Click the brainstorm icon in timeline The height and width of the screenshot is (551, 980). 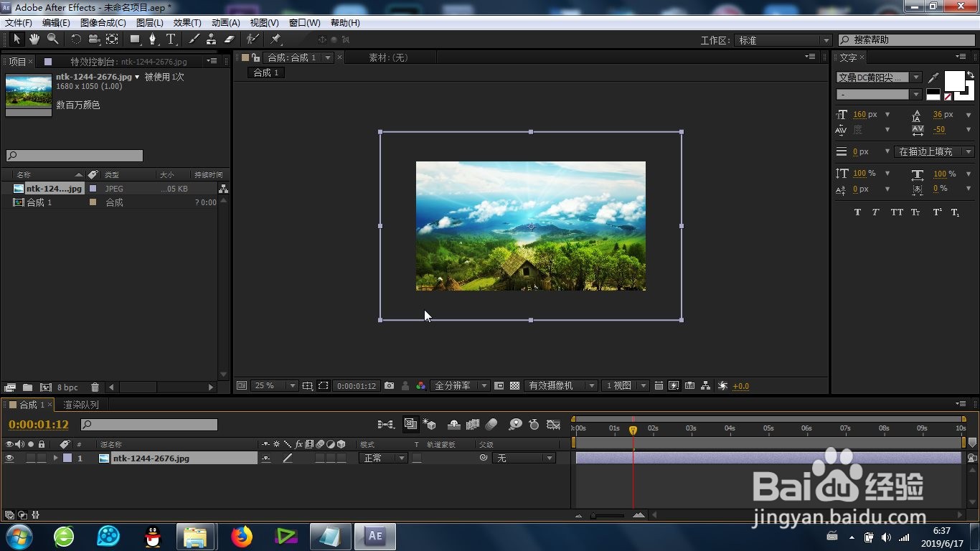coord(515,425)
